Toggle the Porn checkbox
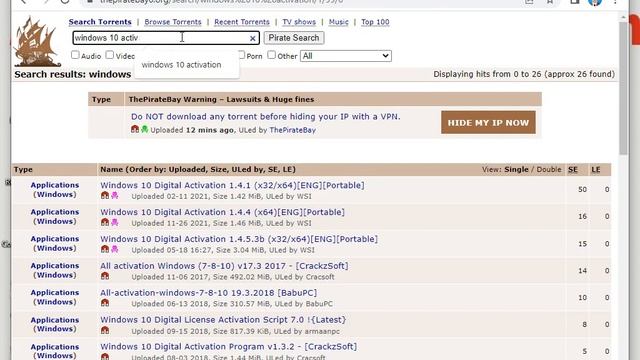 click(242, 55)
